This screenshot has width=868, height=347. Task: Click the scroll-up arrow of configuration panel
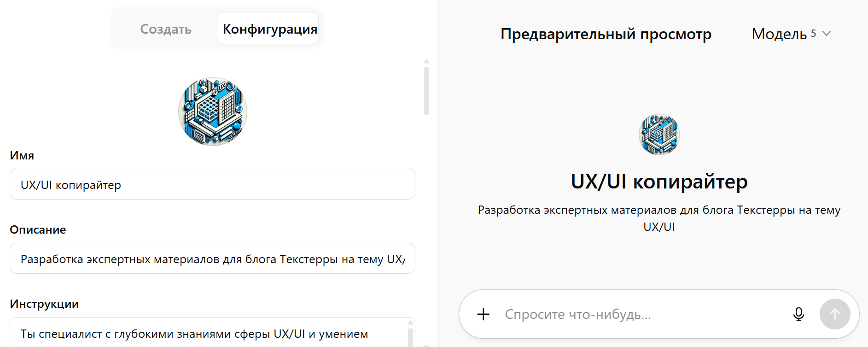426,61
